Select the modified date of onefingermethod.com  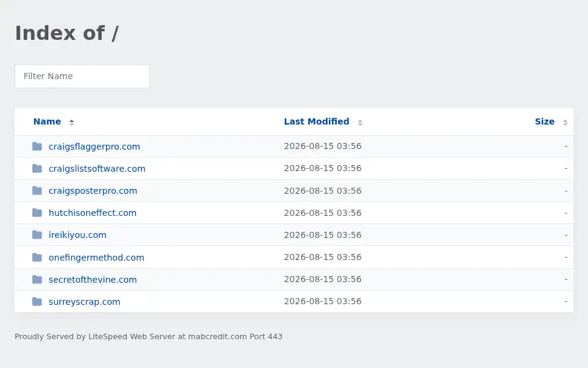[323, 257]
